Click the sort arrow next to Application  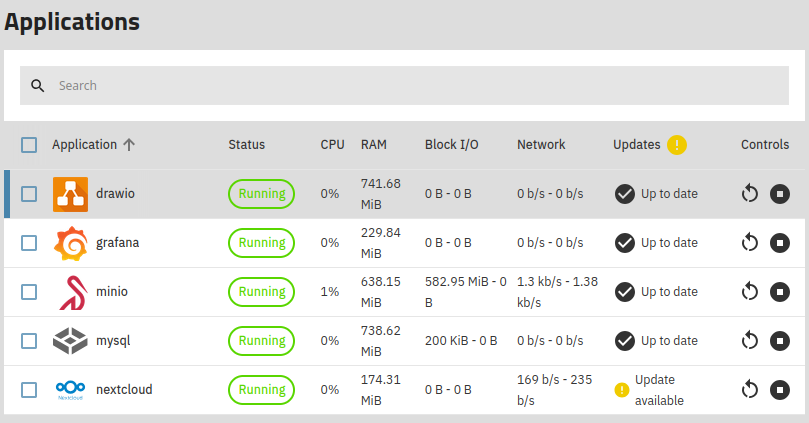point(129,145)
